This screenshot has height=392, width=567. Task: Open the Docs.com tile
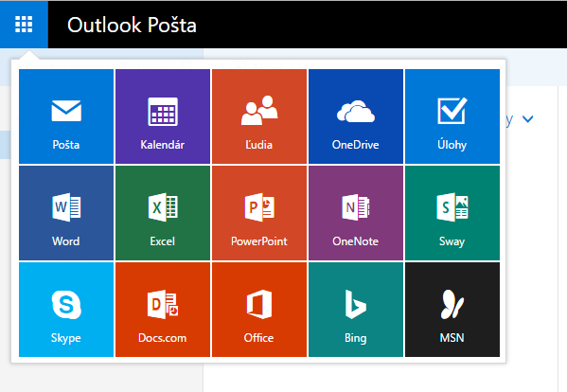pos(163,310)
